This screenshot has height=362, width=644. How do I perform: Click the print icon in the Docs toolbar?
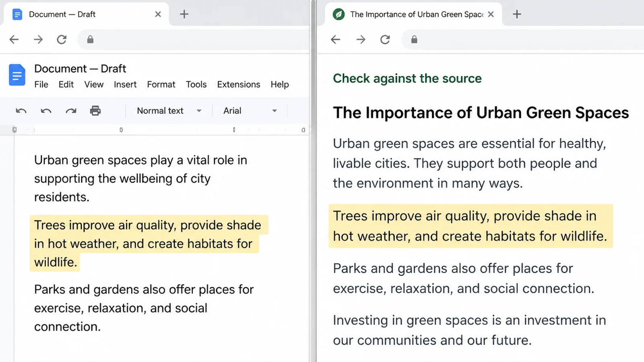click(x=95, y=111)
